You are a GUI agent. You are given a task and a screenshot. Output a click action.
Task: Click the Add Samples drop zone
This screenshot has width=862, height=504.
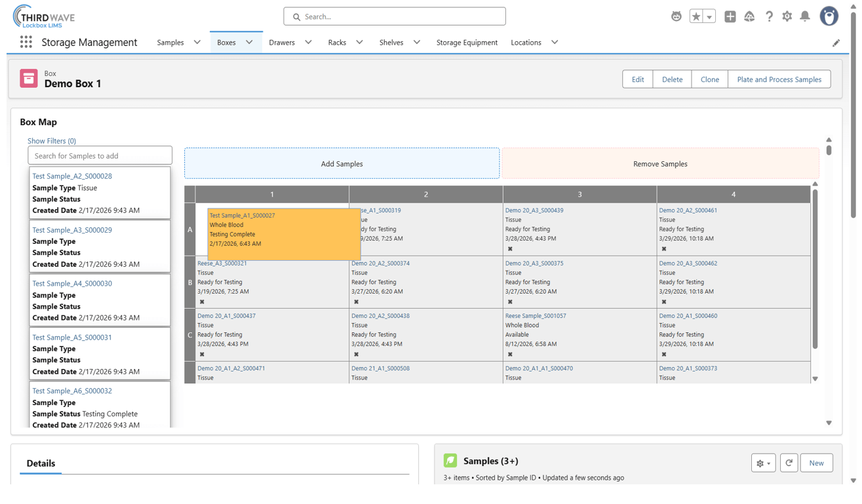[342, 164]
